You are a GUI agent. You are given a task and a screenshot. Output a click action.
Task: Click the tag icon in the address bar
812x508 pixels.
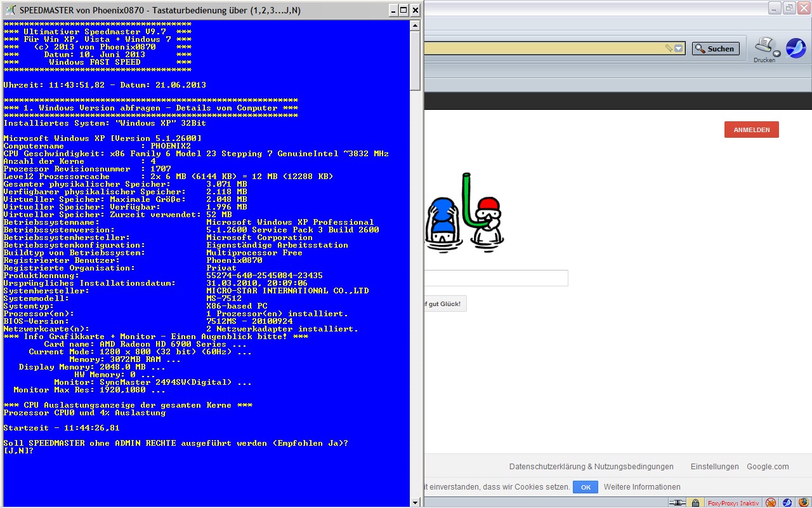(669, 48)
